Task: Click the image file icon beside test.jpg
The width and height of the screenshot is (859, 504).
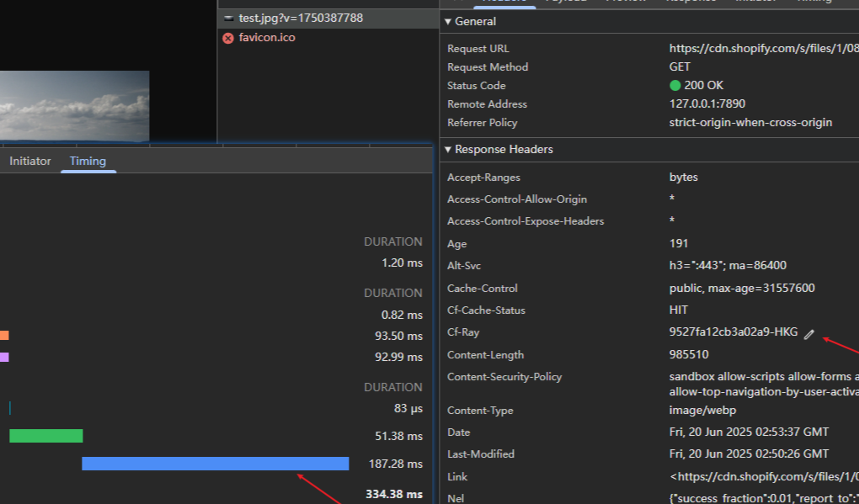Action: click(227, 18)
